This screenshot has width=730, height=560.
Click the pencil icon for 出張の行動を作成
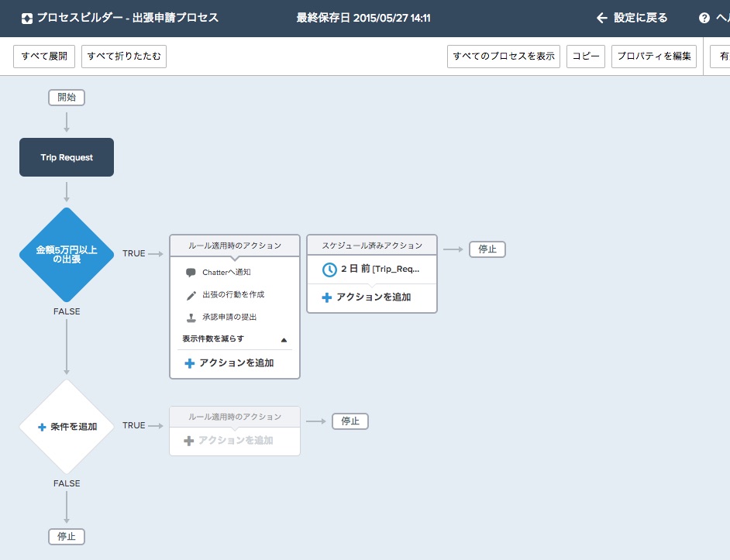pyautogui.click(x=191, y=295)
